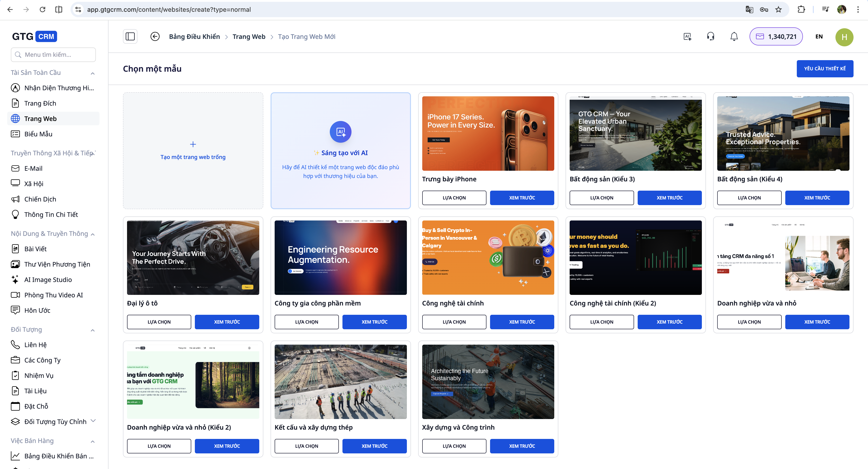
Task: Open Chiến Dịch in the sidebar
Action: (x=40, y=199)
